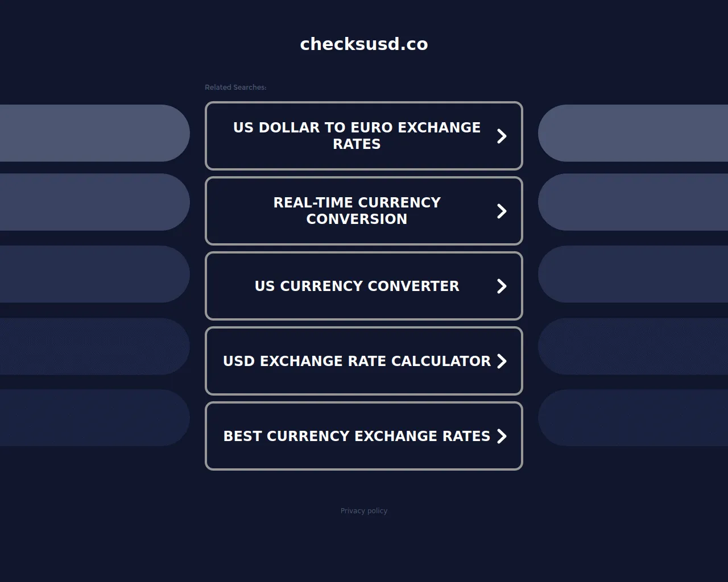Click the left pill beside US Dollar to Euro
The height and width of the screenshot is (582, 728).
coord(94,133)
